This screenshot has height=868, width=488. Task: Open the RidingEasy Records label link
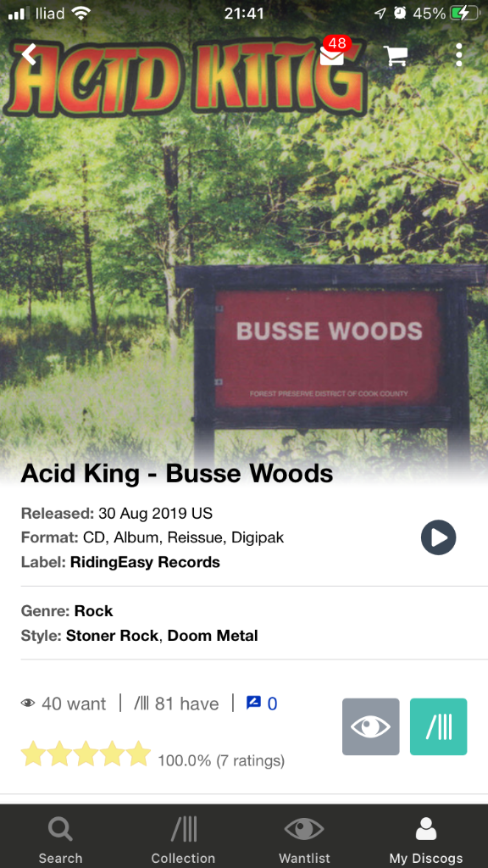(145, 563)
